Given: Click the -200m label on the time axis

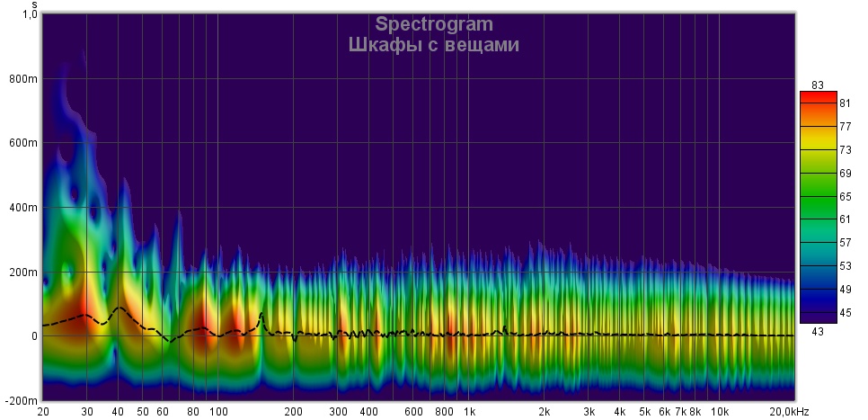Looking at the screenshot, I should 22,400.
